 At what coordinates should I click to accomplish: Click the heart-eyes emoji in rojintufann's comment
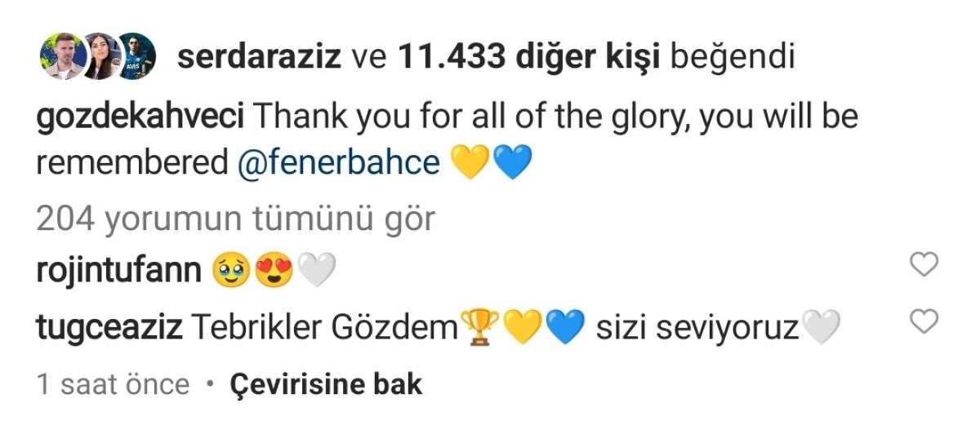273,270
